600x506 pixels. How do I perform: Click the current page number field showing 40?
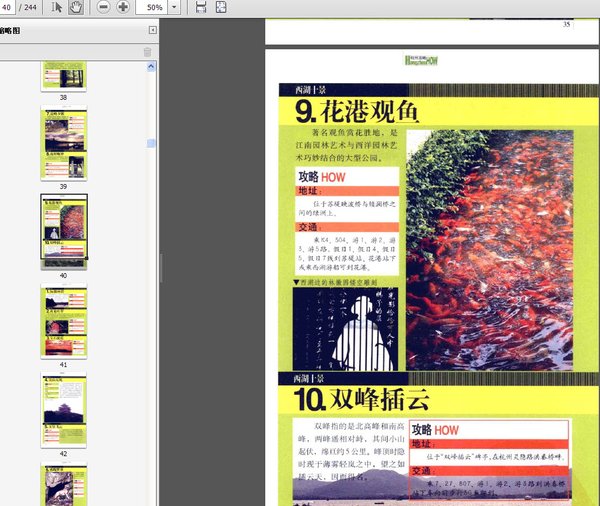[x=7, y=7]
